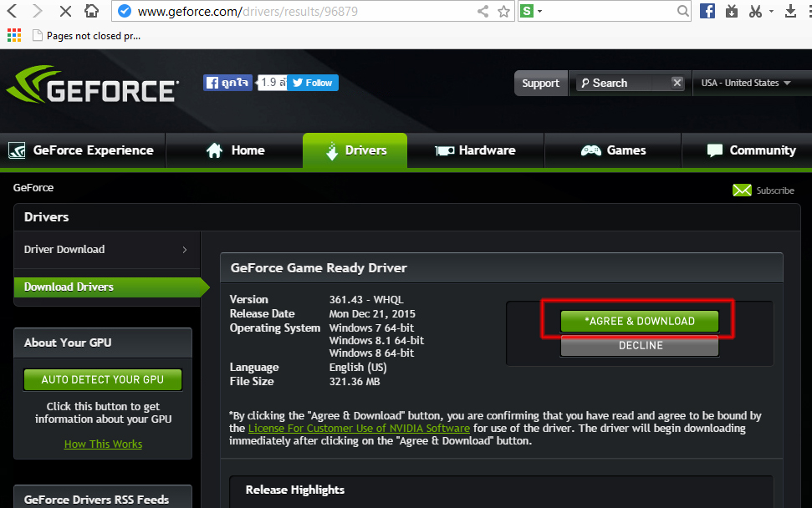The width and height of the screenshot is (812, 508).
Task: Click the 'About Your GPU' panel heading
Action: tap(68, 343)
